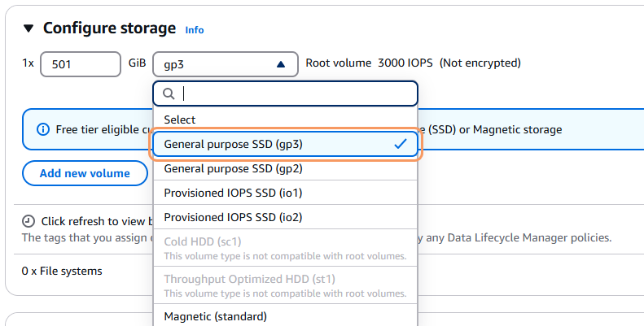Click the magnifier icon in search box

(169, 93)
